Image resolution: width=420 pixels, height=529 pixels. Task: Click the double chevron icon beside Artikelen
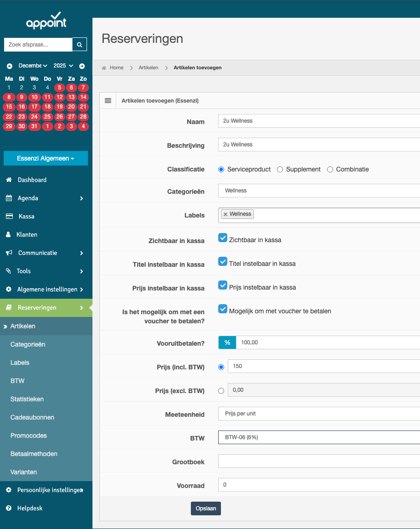5,327
